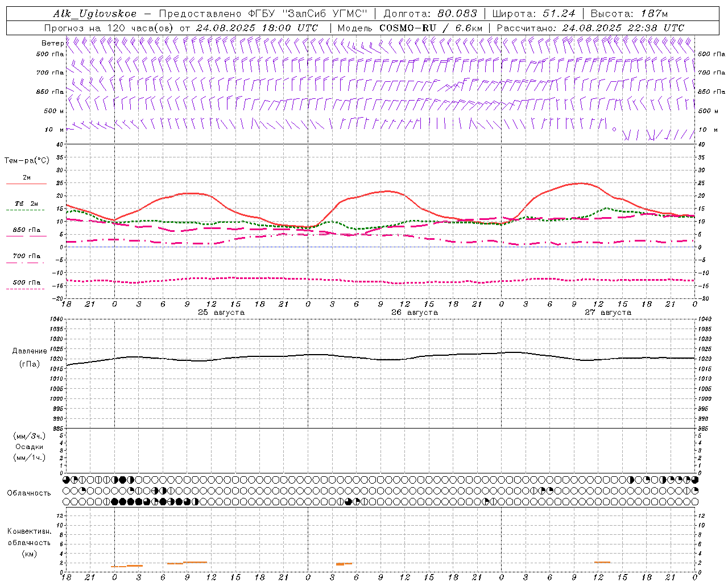Click the "27 августа" date label
Image resolution: width=728 pixels, height=582 pixels.
click(x=608, y=313)
